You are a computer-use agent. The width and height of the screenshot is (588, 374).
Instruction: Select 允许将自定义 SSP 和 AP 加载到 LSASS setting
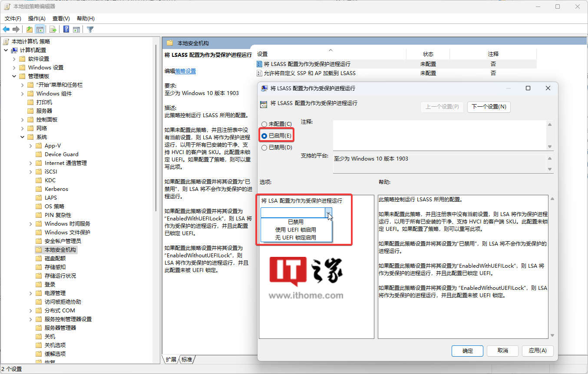coord(310,73)
